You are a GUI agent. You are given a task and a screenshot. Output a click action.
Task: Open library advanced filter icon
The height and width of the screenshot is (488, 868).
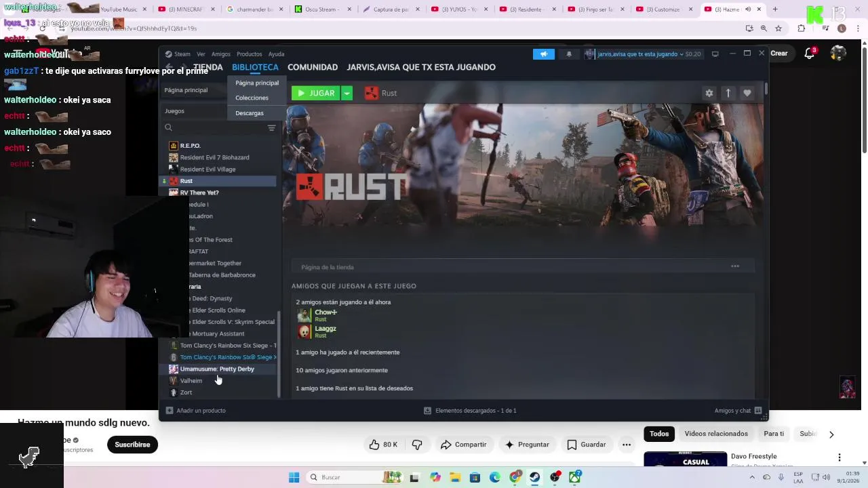[x=271, y=127]
